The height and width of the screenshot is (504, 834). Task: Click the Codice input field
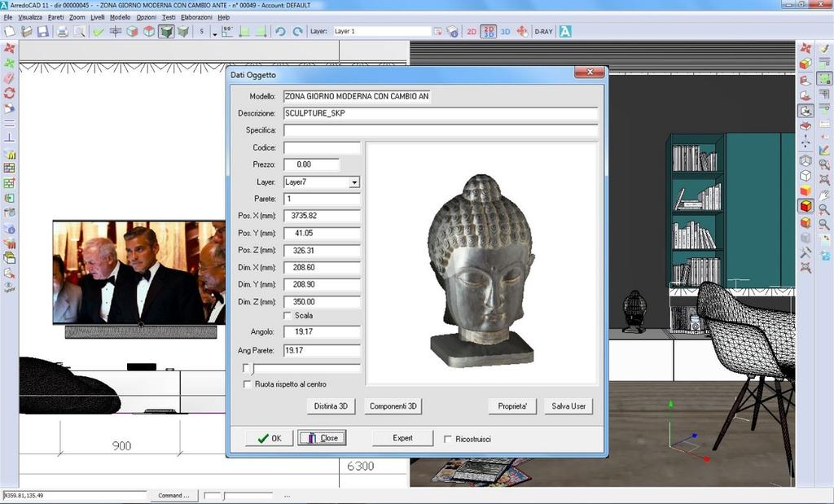322,148
